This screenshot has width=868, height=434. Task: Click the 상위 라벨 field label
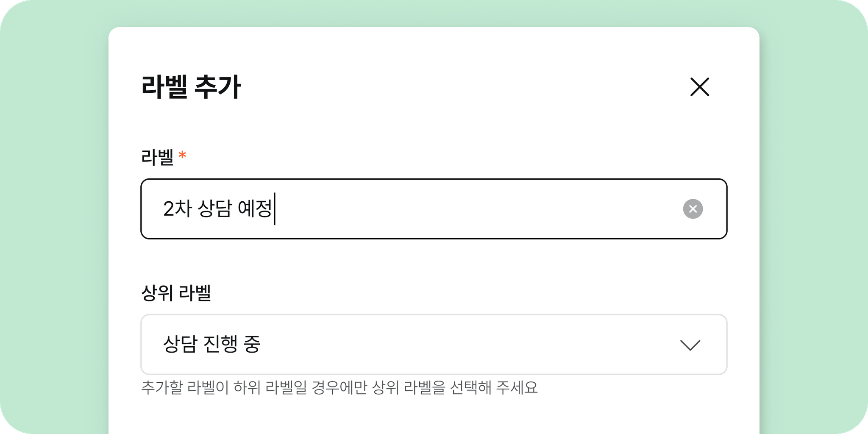(x=176, y=293)
